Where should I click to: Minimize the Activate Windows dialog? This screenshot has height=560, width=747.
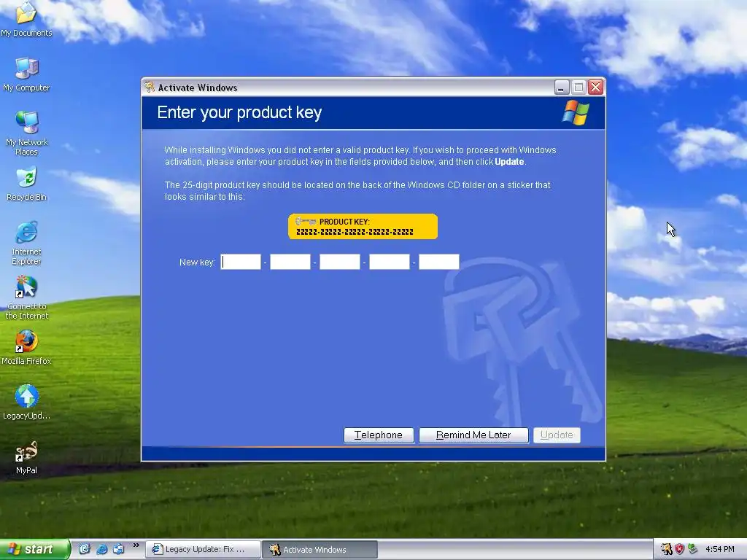click(562, 87)
